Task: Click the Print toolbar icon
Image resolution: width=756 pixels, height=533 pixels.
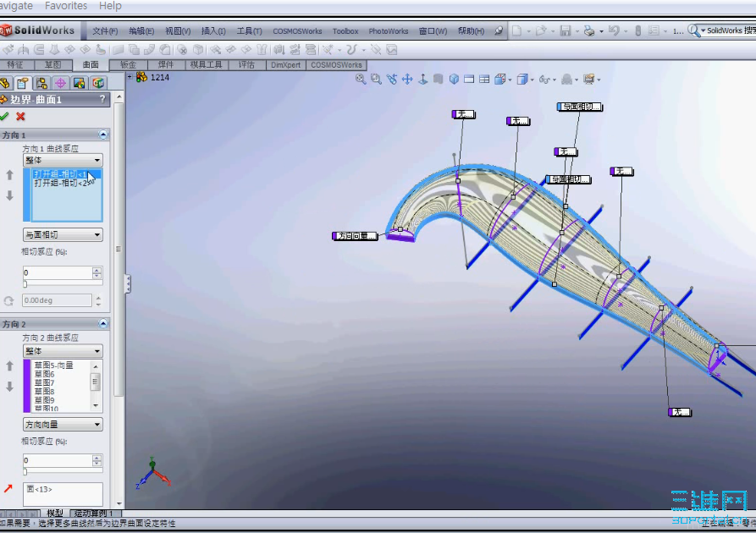Action: point(588,30)
